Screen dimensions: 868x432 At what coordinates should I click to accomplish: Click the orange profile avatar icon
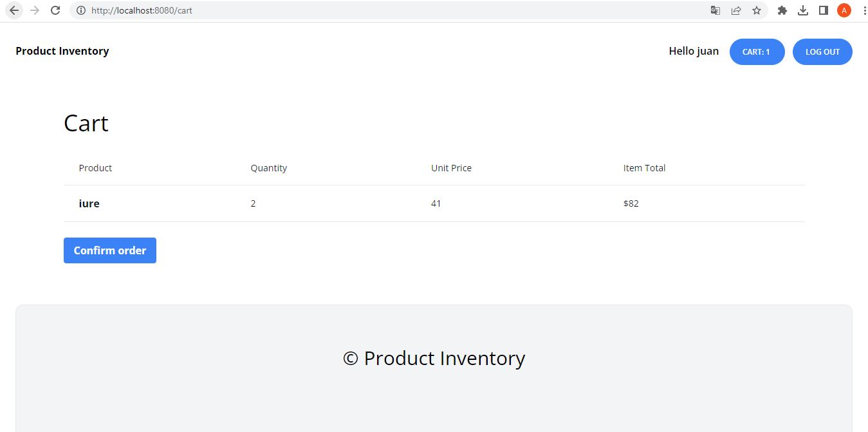coord(844,10)
